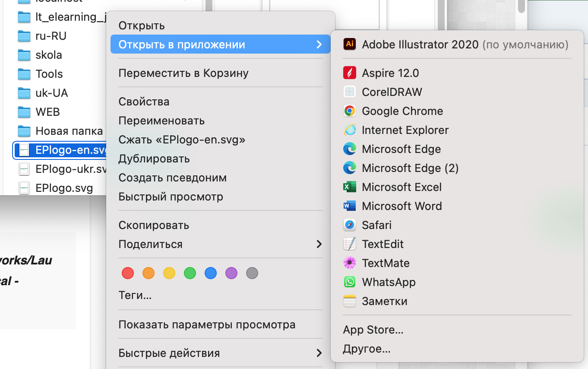Image resolution: width=588 pixels, height=369 pixels.
Task: Select the TextEdit app icon
Action: 349,244
